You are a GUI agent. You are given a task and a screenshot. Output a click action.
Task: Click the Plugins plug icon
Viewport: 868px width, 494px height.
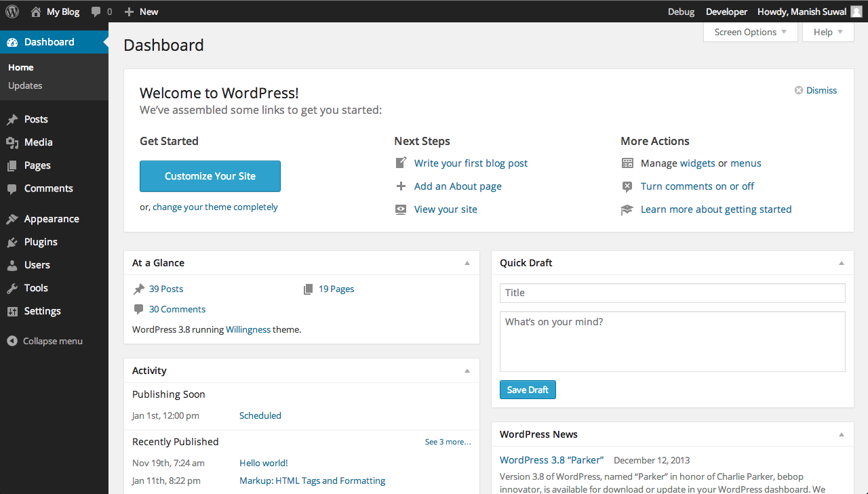pos(12,242)
